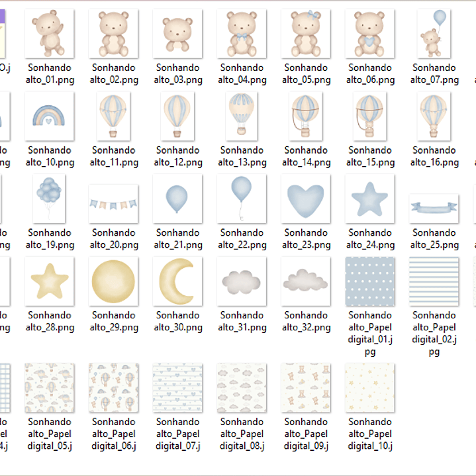Choose the crescent moon alto_30.png
This screenshot has width=476, height=476.
tap(177, 281)
